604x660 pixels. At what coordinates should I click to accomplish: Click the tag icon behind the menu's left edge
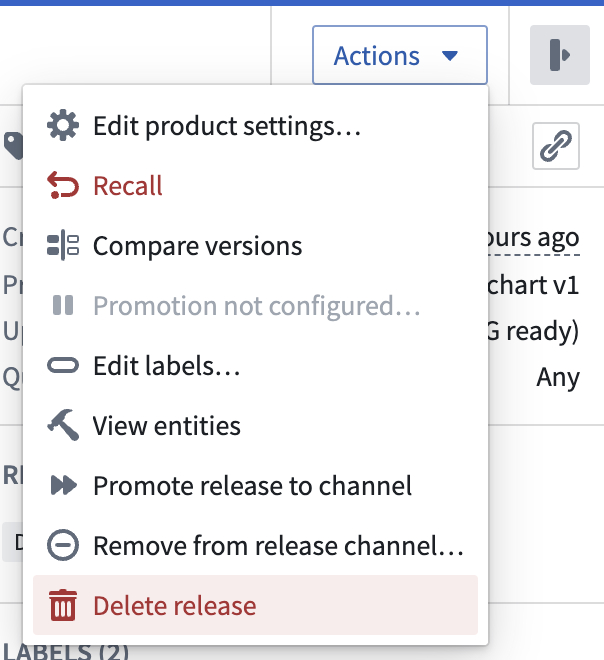13,146
